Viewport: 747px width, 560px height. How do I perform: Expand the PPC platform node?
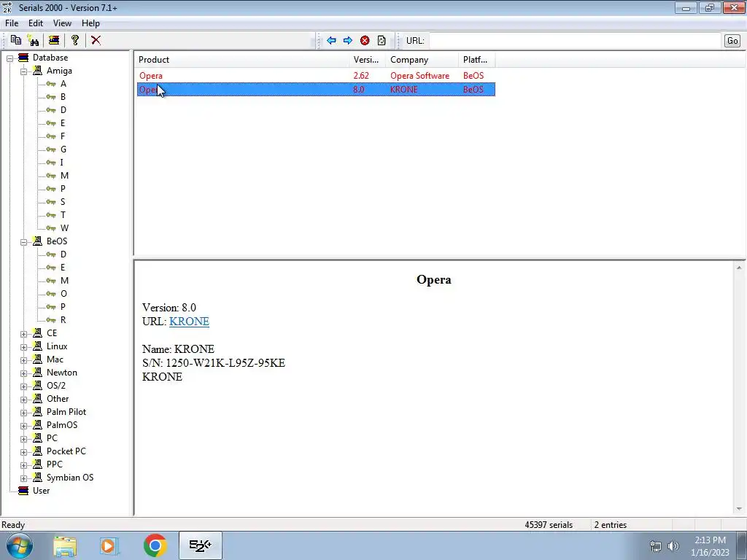(23, 465)
